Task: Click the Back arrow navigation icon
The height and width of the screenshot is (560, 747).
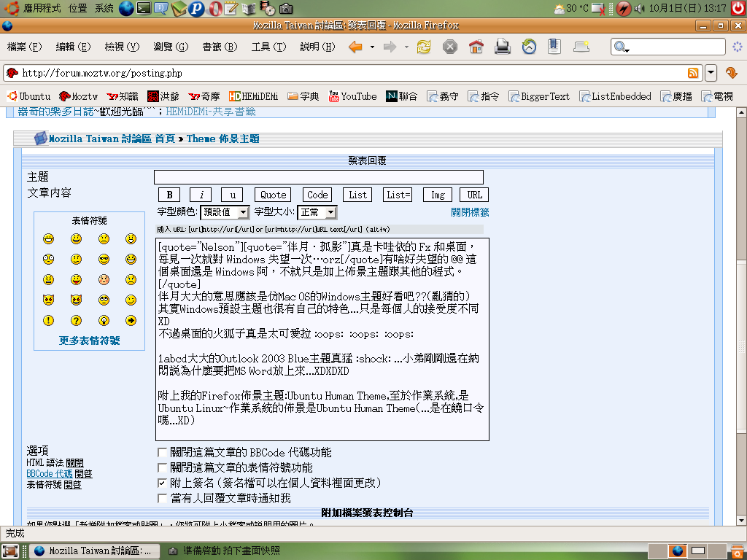Action: [x=356, y=47]
